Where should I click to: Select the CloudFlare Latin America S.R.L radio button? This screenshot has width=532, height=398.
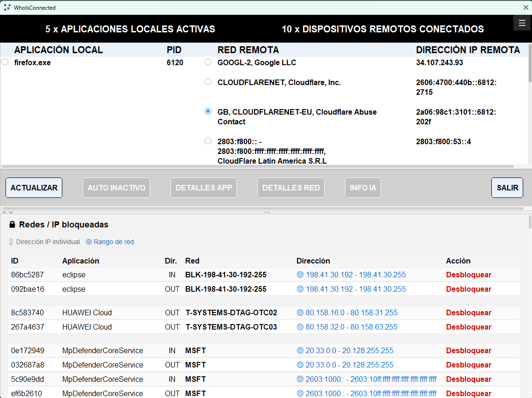pos(208,141)
